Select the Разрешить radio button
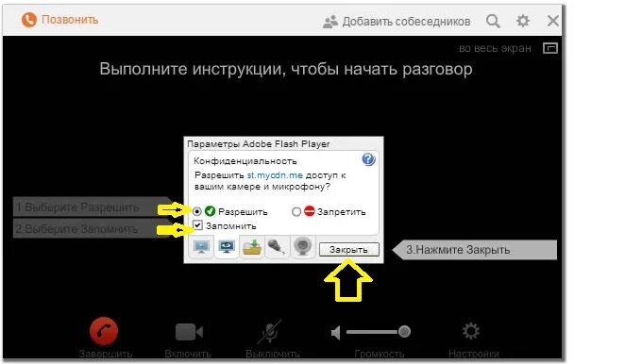The width and height of the screenshot is (642, 364). (197, 211)
